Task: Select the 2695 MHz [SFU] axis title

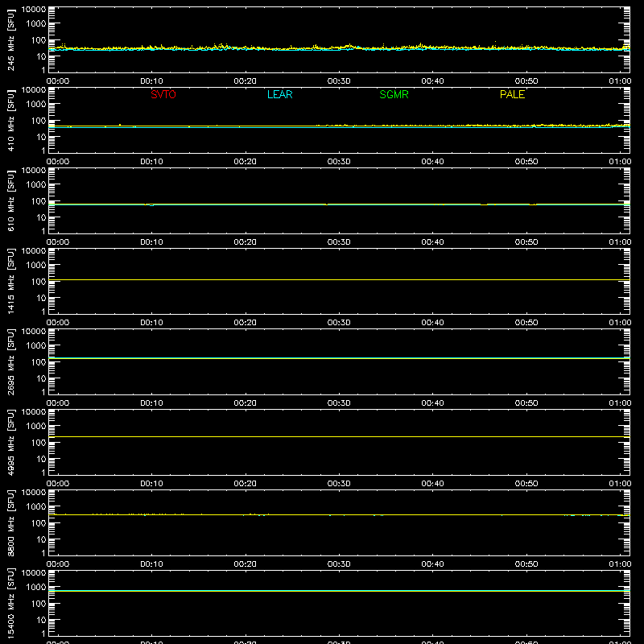Action: point(10,361)
